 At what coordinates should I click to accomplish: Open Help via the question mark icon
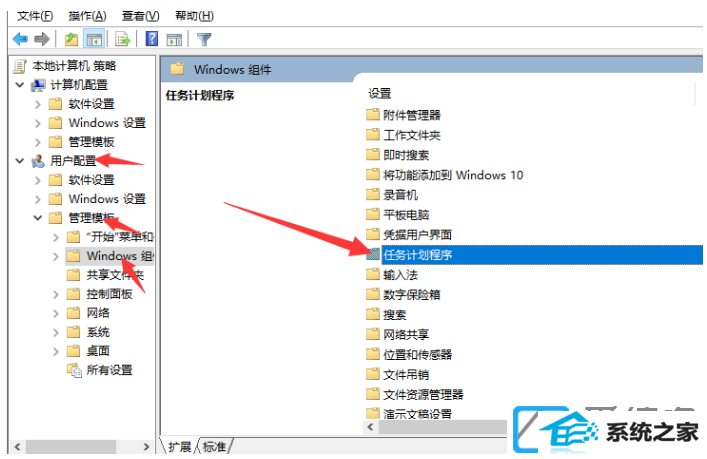click(152, 39)
